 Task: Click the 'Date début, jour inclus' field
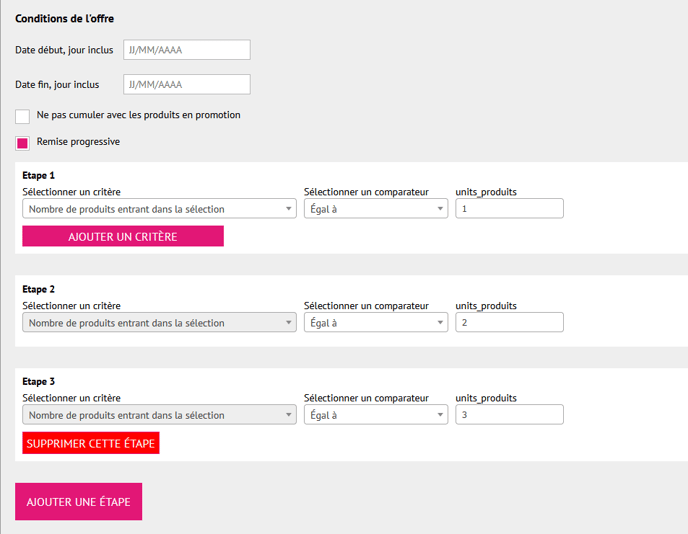pyautogui.click(x=186, y=50)
